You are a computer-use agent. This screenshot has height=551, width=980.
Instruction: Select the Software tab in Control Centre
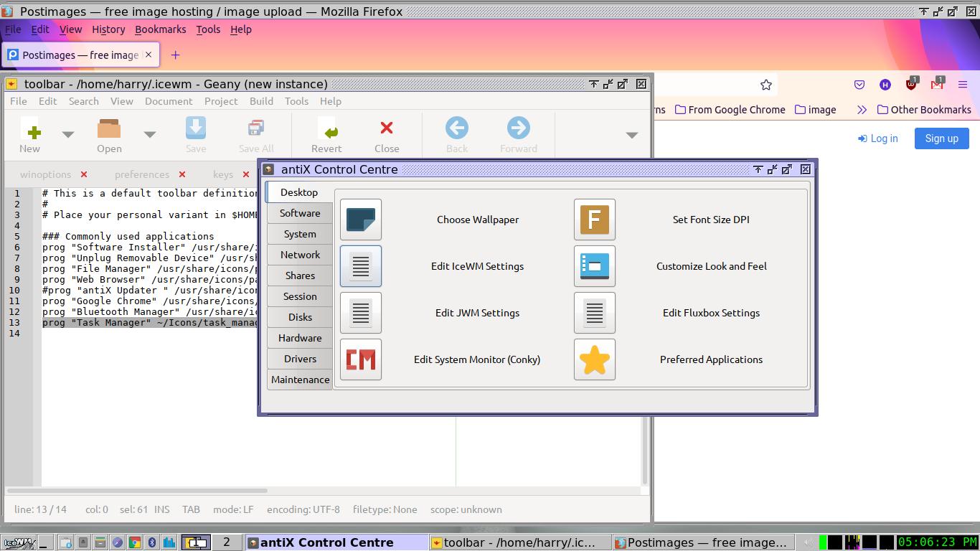point(300,213)
